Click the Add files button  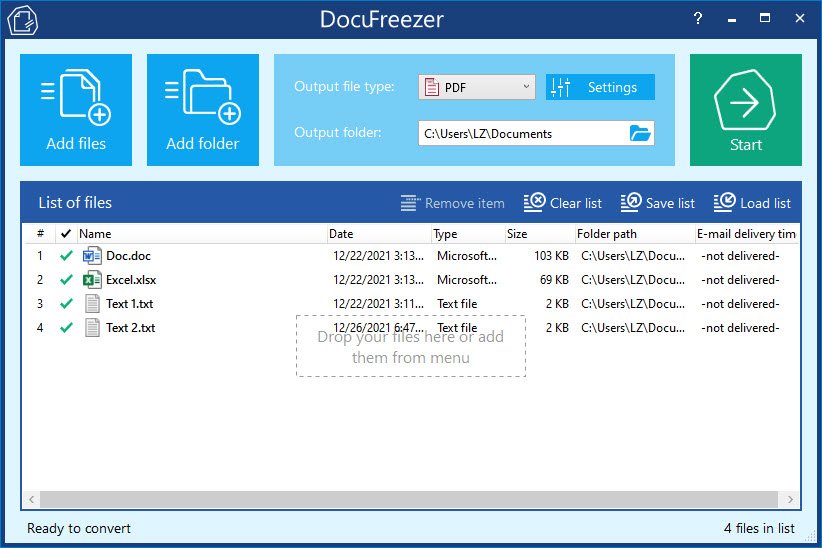pos(76,110)
